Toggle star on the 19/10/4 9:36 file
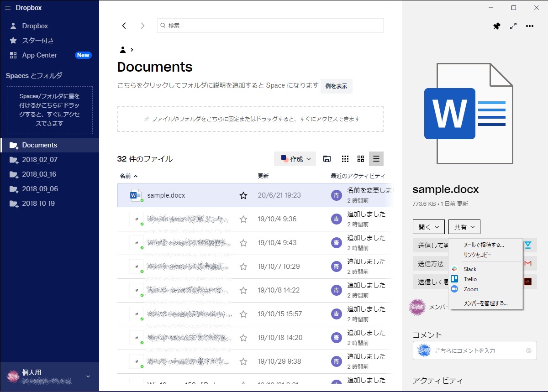 243,219
